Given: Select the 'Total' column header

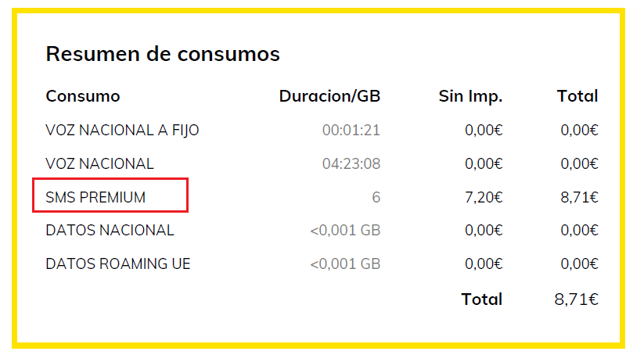Looking at the screenshot, I should [577, 96].
